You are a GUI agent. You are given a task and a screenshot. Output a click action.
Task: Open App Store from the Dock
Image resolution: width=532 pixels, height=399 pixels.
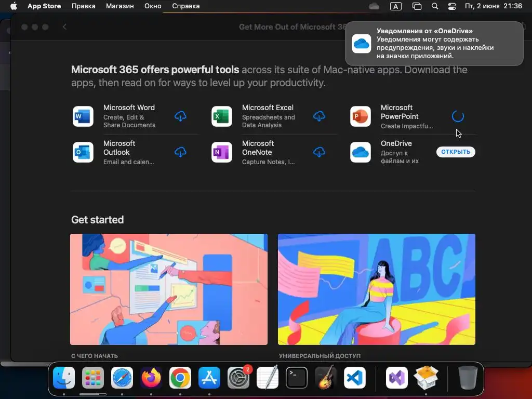pos(209,378)
